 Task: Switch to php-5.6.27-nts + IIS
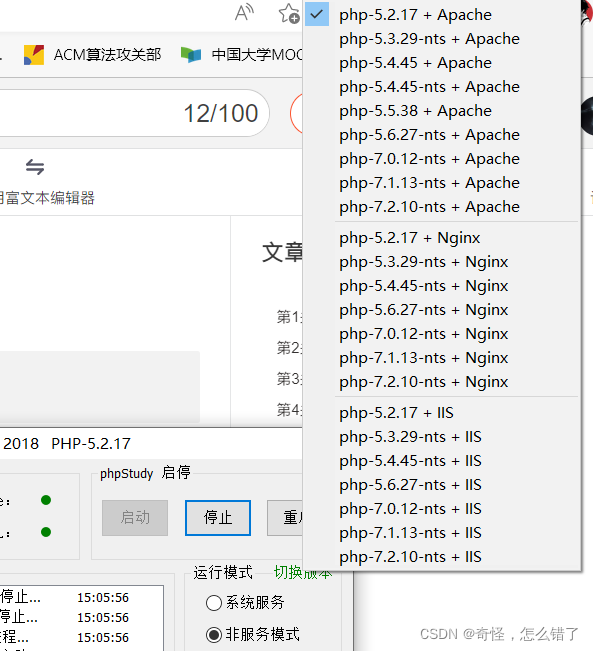[x=441, y=485]
